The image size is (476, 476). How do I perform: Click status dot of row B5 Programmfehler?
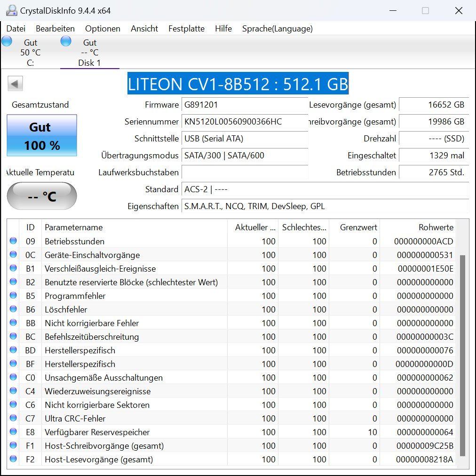(13, 296)
